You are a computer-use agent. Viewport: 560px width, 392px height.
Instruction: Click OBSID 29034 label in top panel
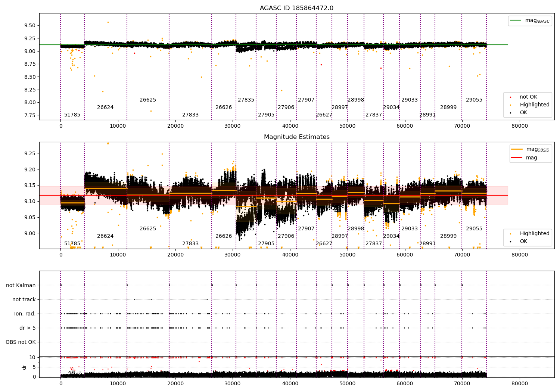(x=391, y=108)
